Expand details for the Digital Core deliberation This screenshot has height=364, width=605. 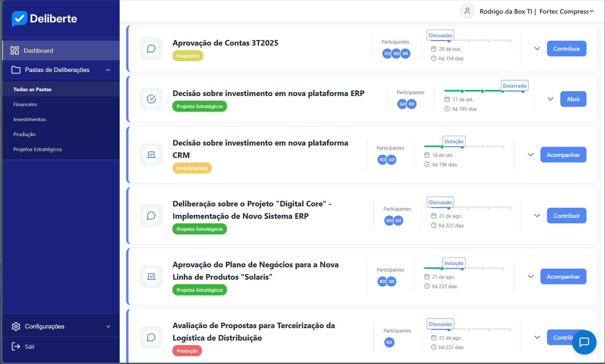(537, 216)
